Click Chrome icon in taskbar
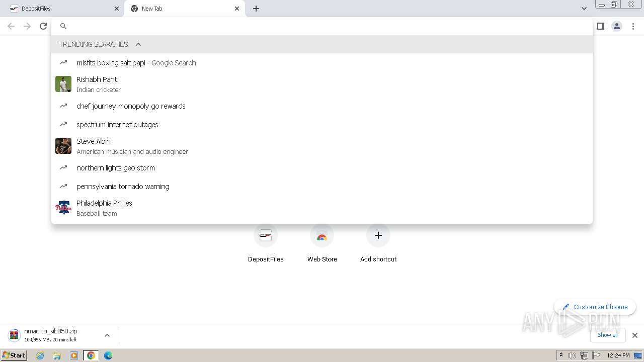This screenshot has width=644, height=362. pos(91,355)
